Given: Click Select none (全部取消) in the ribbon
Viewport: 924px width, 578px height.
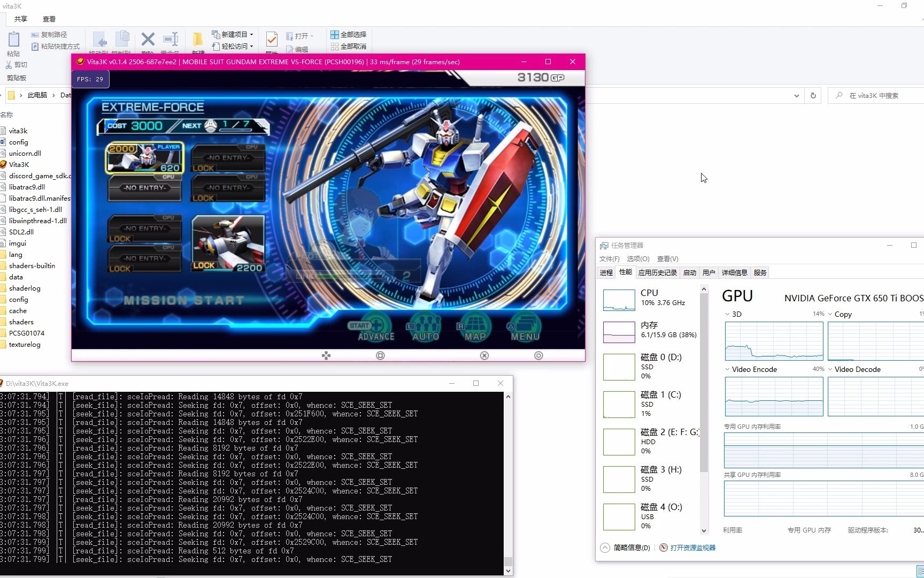Looking at the screenshot, I should coord(348,47).
